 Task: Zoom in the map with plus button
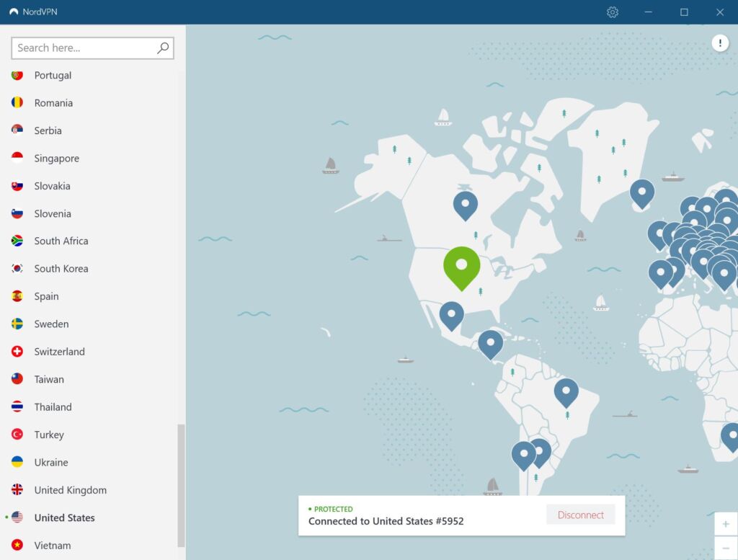point(726,524)
